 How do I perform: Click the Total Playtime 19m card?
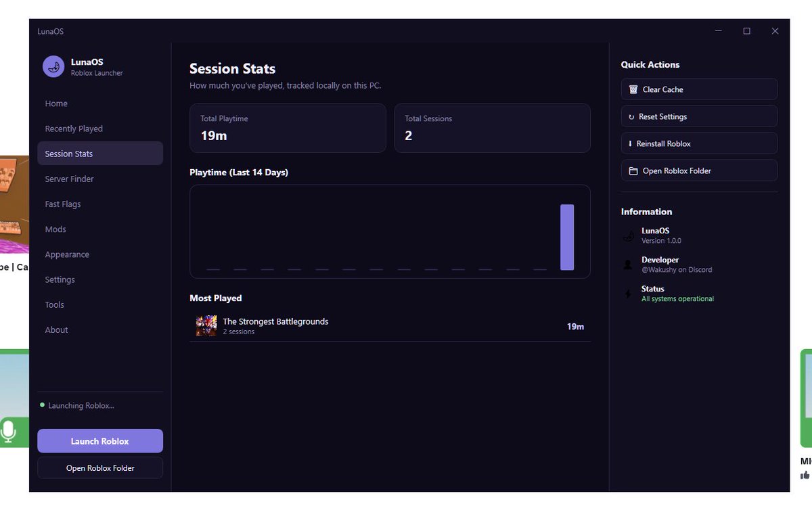[288, 128]
